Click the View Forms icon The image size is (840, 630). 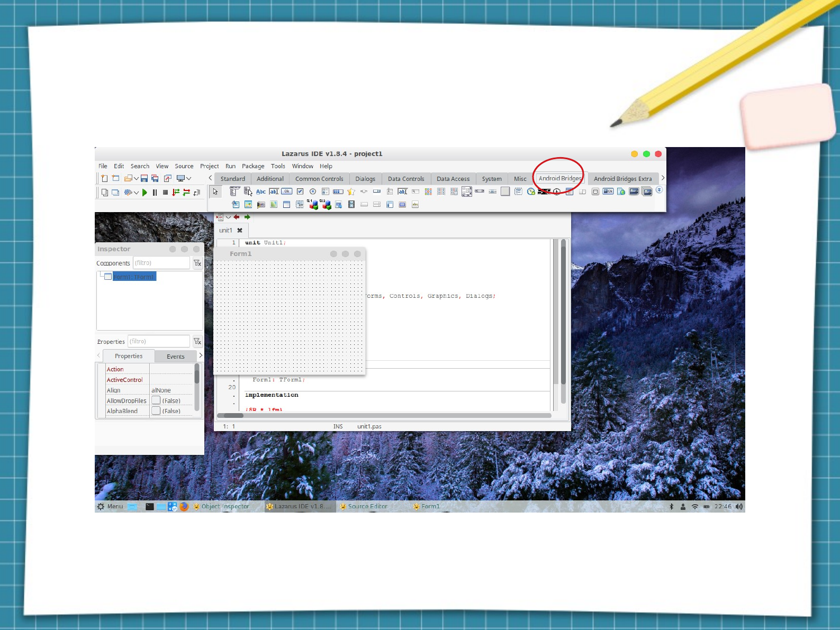pyautogui.click(x=115, y=193)
